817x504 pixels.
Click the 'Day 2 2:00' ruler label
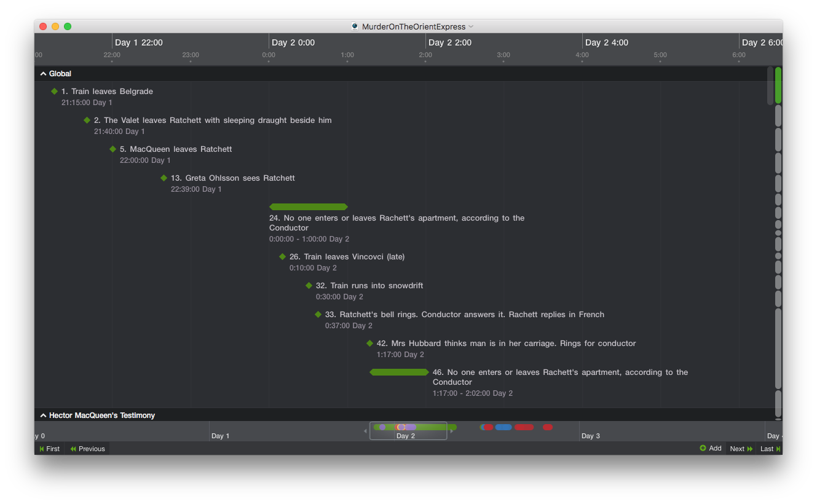(x=450, y=42)
